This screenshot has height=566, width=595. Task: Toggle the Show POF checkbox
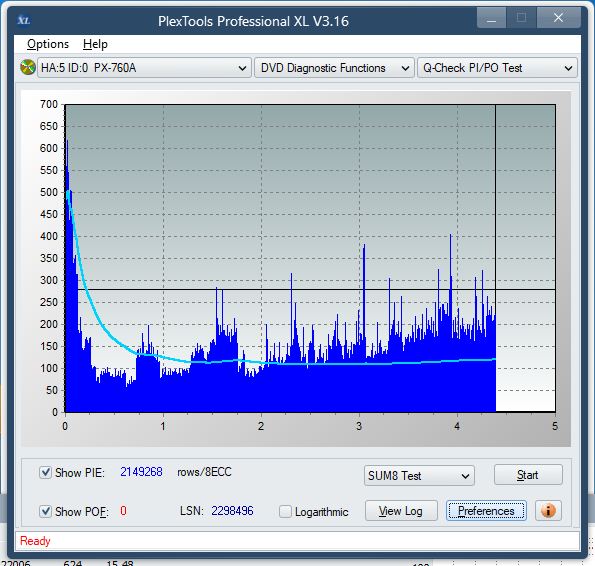45,511
